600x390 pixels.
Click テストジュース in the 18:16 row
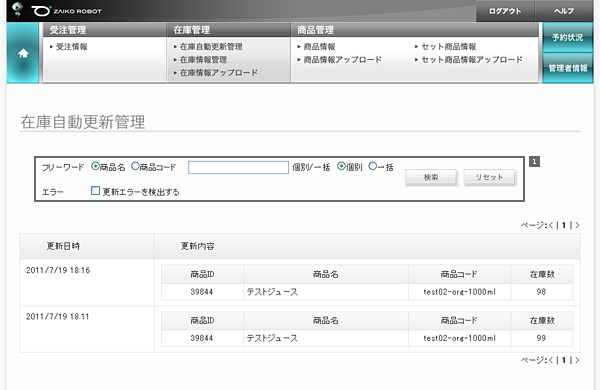click(272, 292)
